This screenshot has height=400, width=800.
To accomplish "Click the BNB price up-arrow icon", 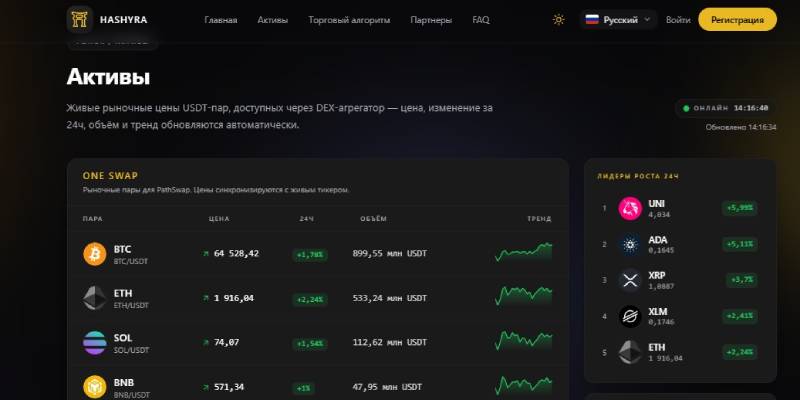I will tap(206, 387).
